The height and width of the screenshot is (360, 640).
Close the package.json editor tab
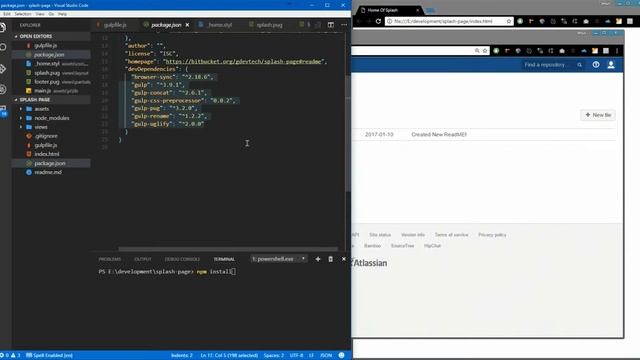click(x=187, y=25)
